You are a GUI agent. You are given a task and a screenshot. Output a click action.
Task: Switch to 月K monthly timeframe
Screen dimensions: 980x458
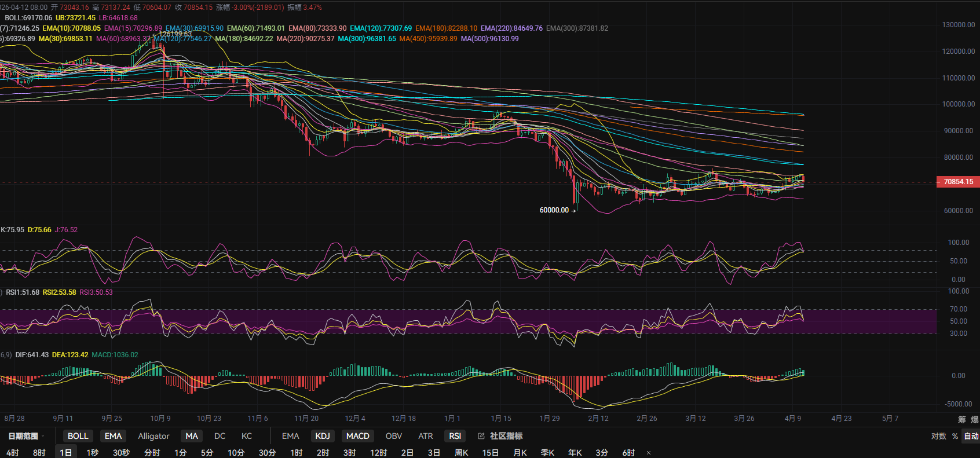pyautogui.click(x=520, y=453)
